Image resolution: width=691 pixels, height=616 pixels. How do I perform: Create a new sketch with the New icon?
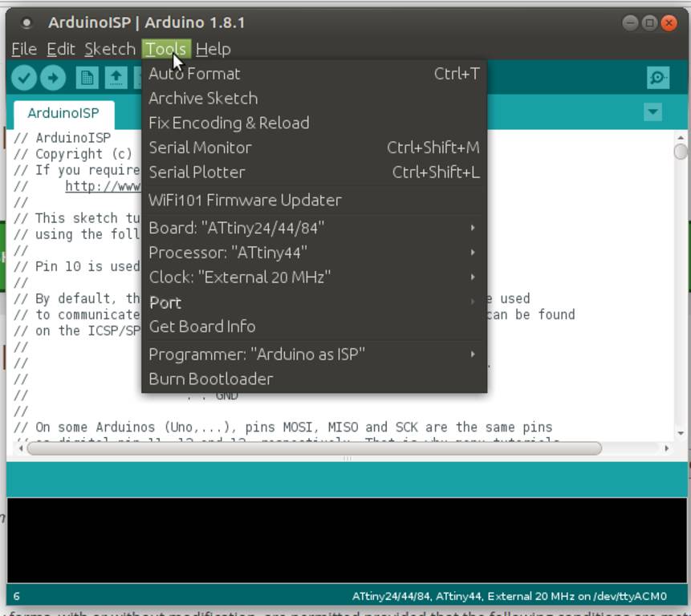pyautogui.click(x=87, y=78)
